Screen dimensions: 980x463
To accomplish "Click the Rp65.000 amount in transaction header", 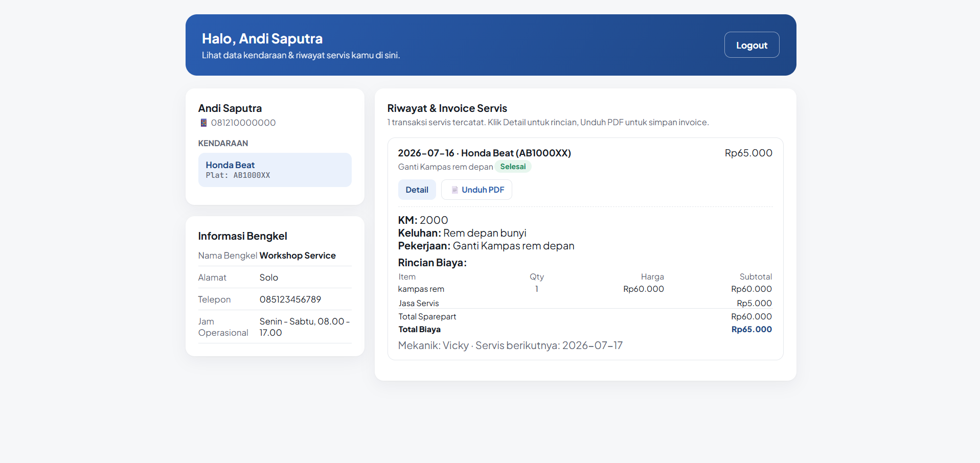I will point(748,153).
